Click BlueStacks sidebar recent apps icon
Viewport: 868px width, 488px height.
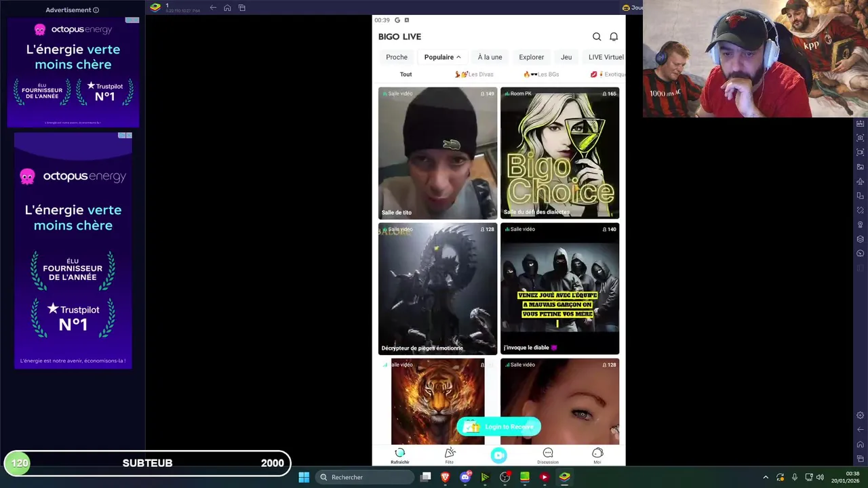(861, 459)
